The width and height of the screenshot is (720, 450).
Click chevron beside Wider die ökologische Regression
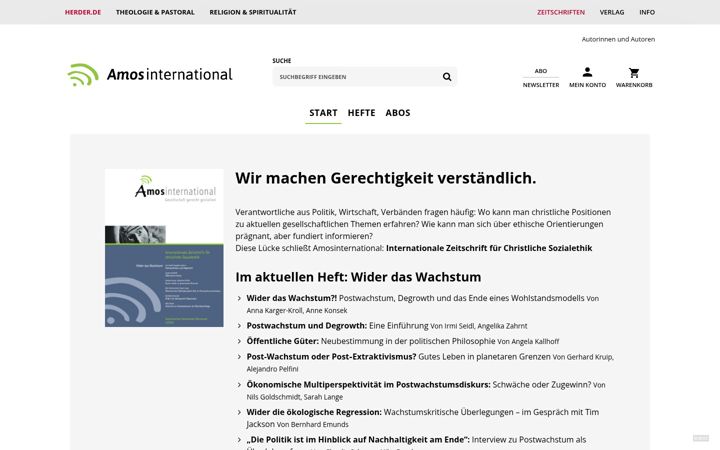239,412
